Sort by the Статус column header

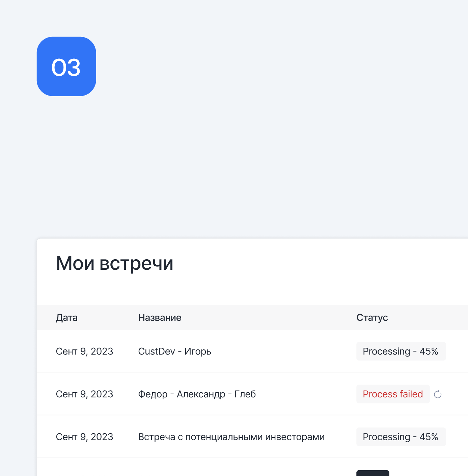(x=372, y=318)
